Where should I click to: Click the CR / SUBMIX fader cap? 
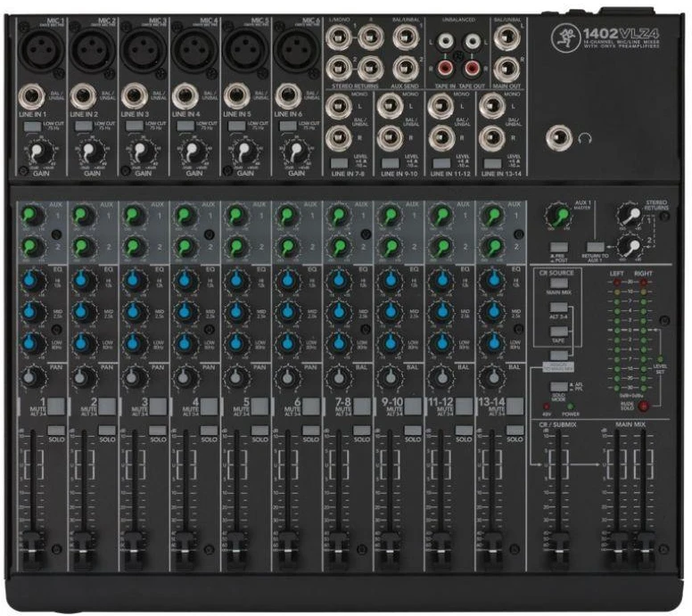(x=557, y=551)
